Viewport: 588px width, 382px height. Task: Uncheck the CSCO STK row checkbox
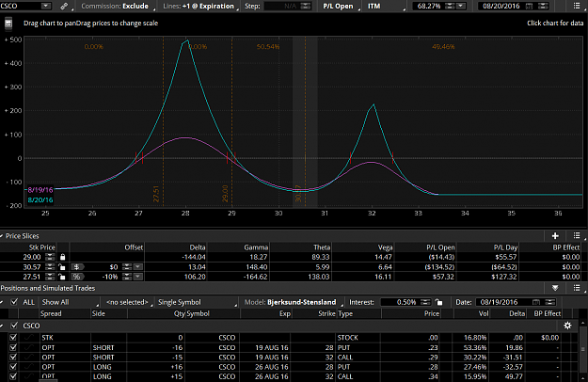click(13, 338)
